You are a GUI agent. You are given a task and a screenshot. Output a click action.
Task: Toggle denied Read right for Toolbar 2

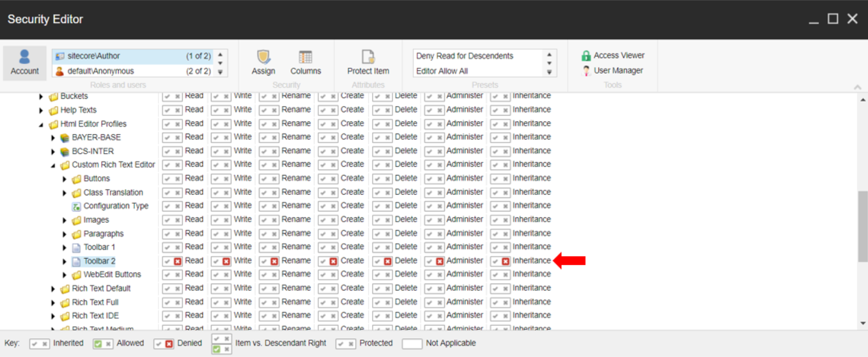178,261
